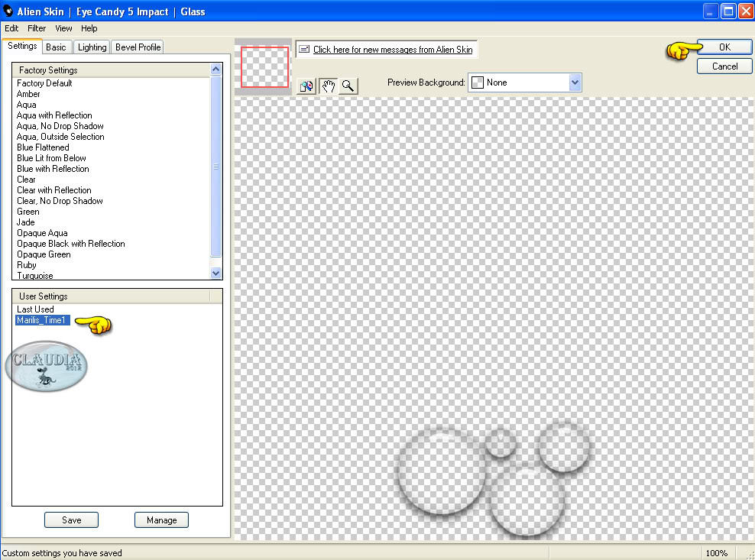Toggle the original/preview comparison icon

[306, 86]
